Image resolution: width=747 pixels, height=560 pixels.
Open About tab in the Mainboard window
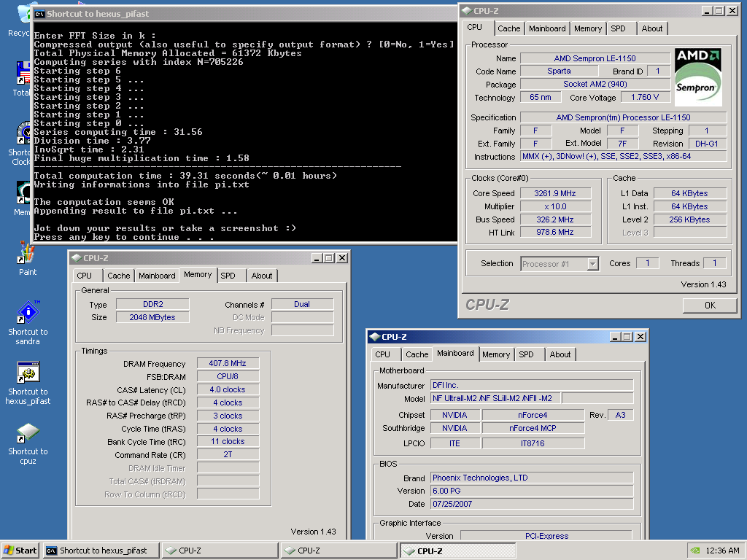click(560, 354)
